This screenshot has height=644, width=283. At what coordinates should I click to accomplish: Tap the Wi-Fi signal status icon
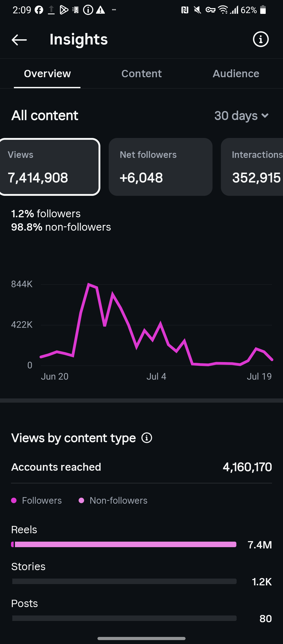(x=223, y=10)
